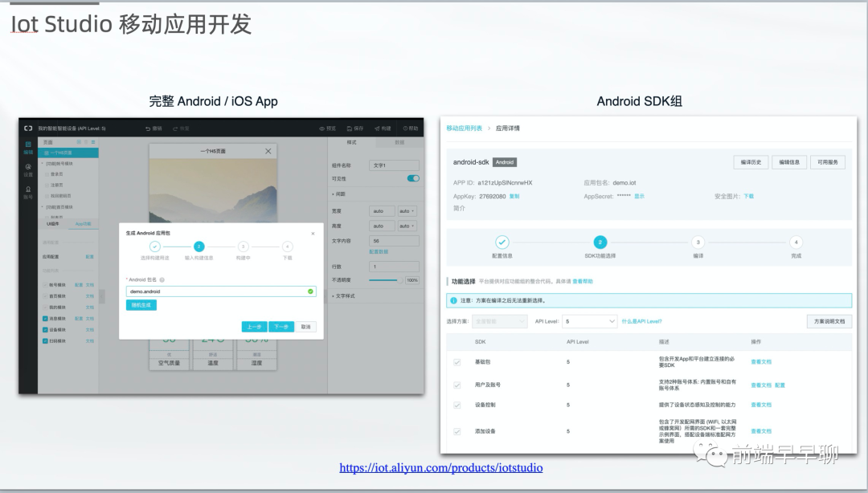Expand the 文字样式 section
The height and width of the screenshot is (493, 868).
344,296
